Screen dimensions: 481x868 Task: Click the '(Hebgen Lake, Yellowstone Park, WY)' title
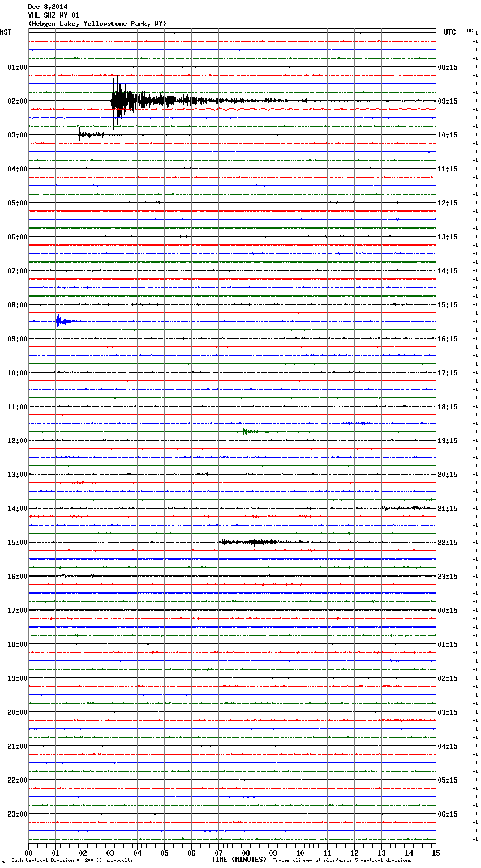(97, 24)
